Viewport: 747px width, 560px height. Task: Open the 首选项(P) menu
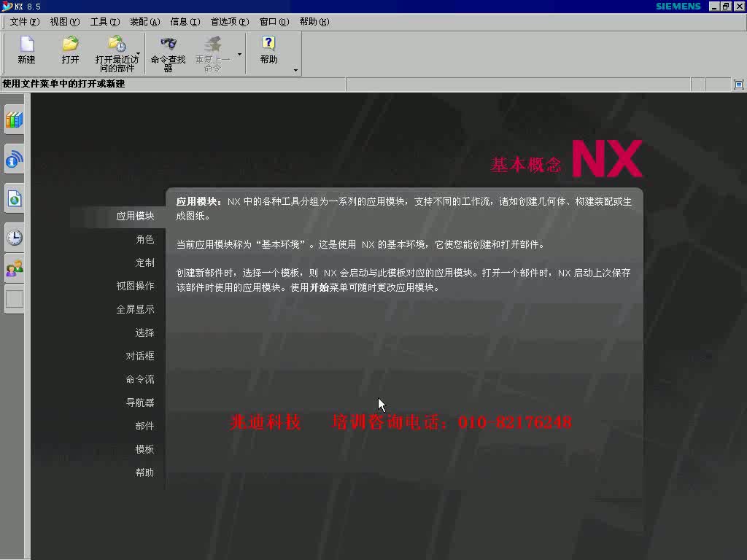point(230,22)
